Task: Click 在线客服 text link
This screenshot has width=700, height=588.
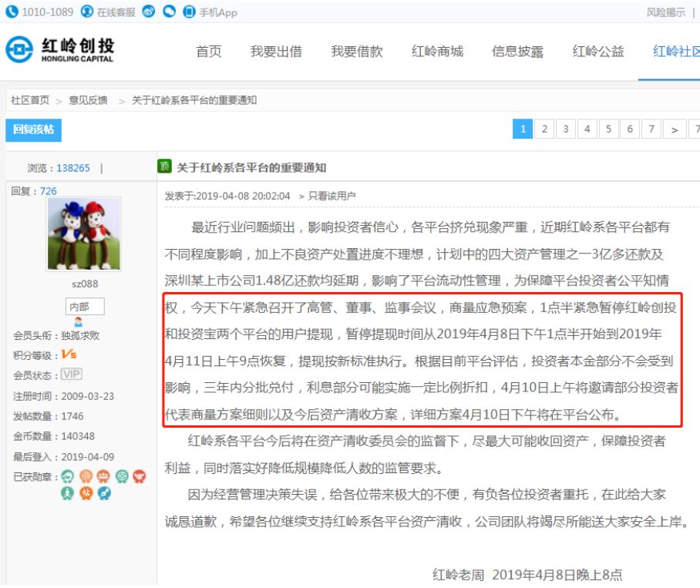Action: [116, 12]
